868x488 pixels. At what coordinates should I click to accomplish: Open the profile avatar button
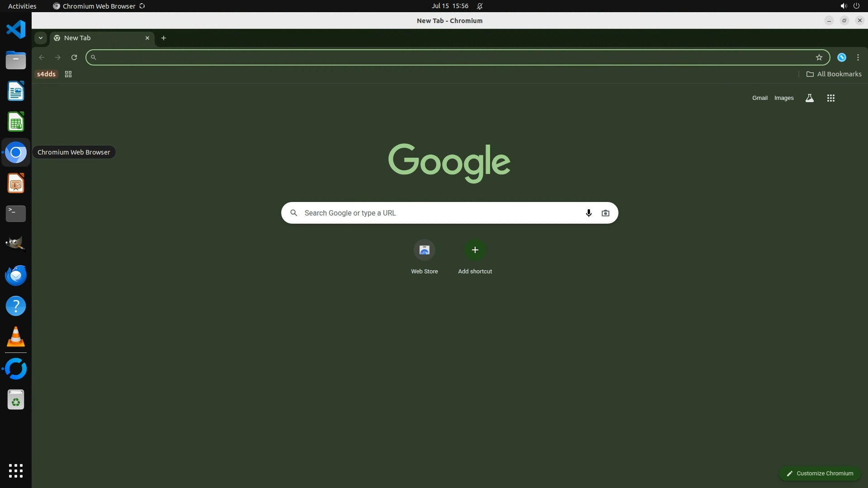tap(841, 57)
